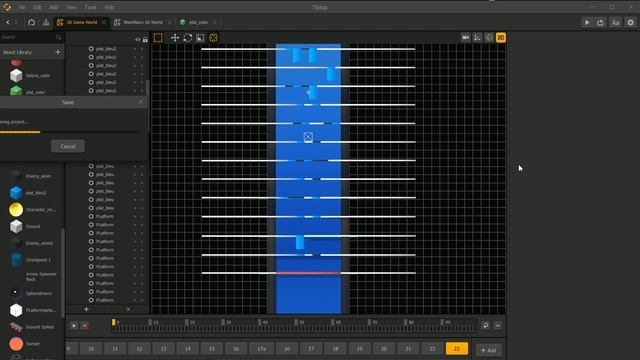The width and height of the screenshot is (640, 360).
Task: Click the AI button at top right
Action: point(616,22)
